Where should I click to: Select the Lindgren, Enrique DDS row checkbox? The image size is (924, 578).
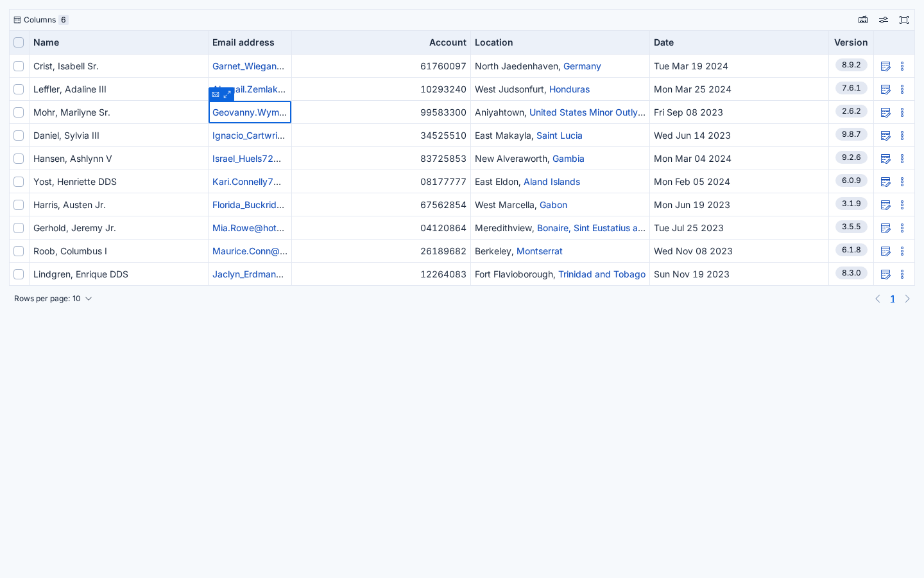[x=19, y=274]
